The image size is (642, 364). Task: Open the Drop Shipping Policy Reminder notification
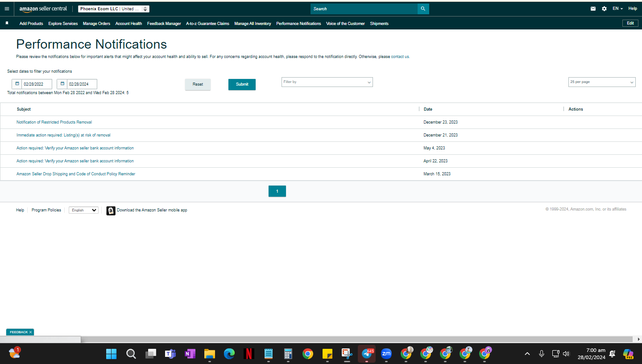[76, 174]
